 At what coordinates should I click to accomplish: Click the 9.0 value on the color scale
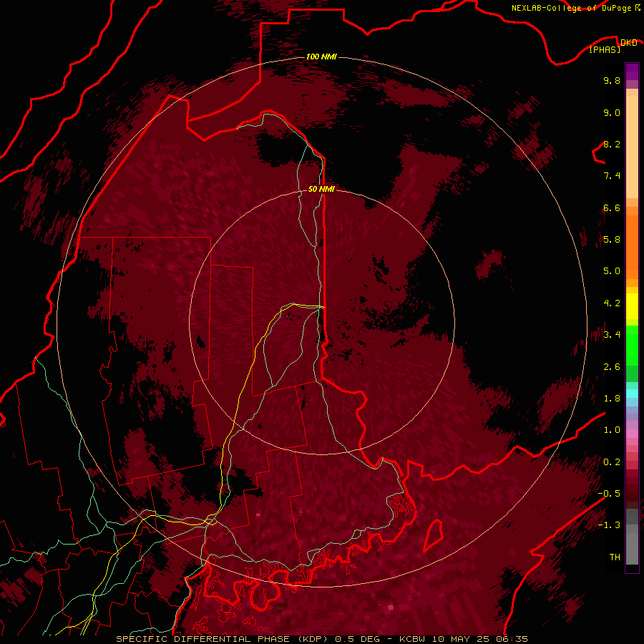point(612,112)
